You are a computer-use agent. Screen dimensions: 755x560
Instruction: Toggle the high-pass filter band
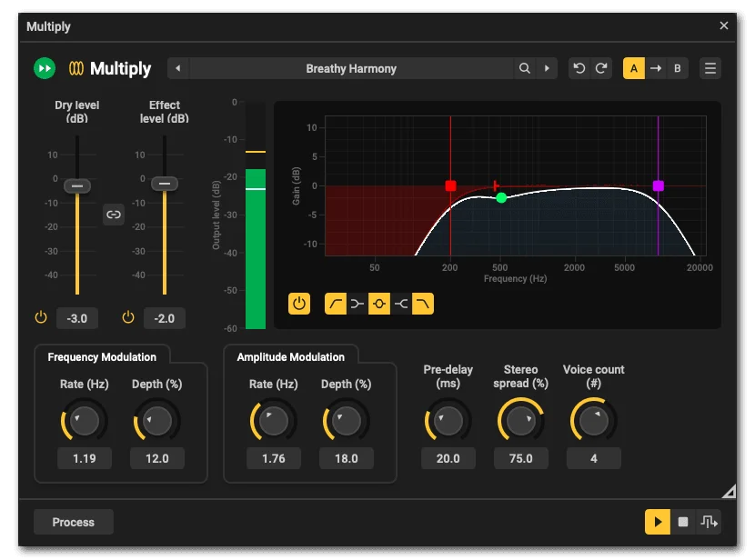click(336, 304)
